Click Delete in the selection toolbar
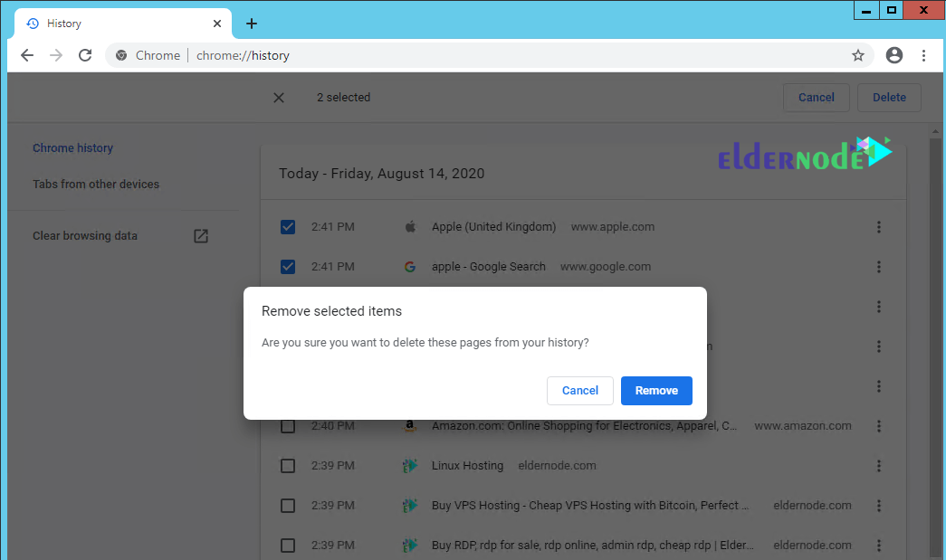This screenshot has height=560, width=946. point(889,98)
